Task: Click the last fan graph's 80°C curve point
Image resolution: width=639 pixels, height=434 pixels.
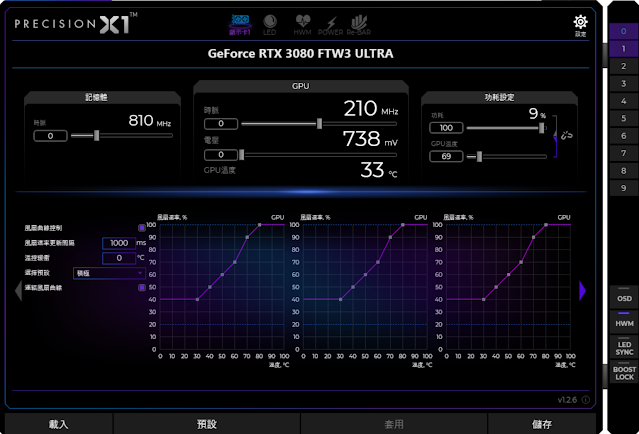Action: [546, 225]
